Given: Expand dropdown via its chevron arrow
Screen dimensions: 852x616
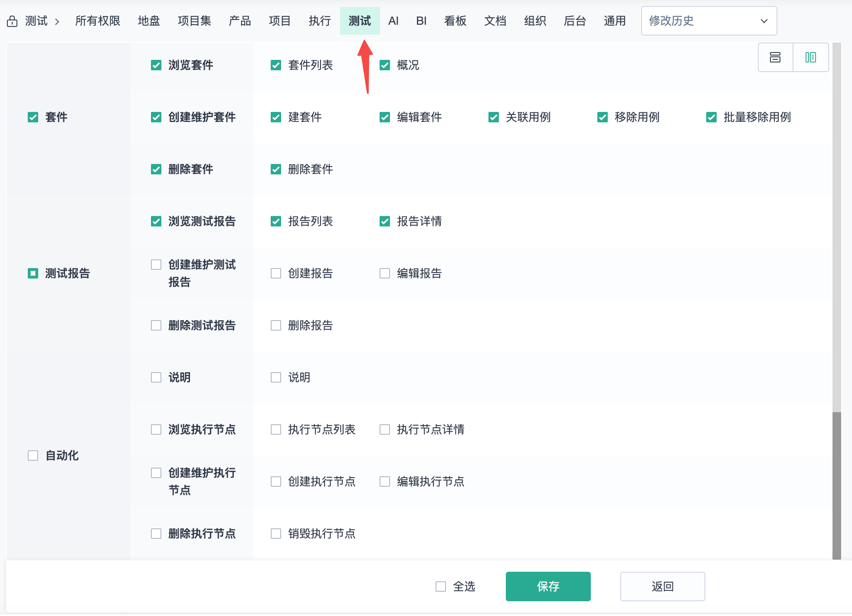Looking at the screenshot, I should pyautogui.click(x=764, y=21).
